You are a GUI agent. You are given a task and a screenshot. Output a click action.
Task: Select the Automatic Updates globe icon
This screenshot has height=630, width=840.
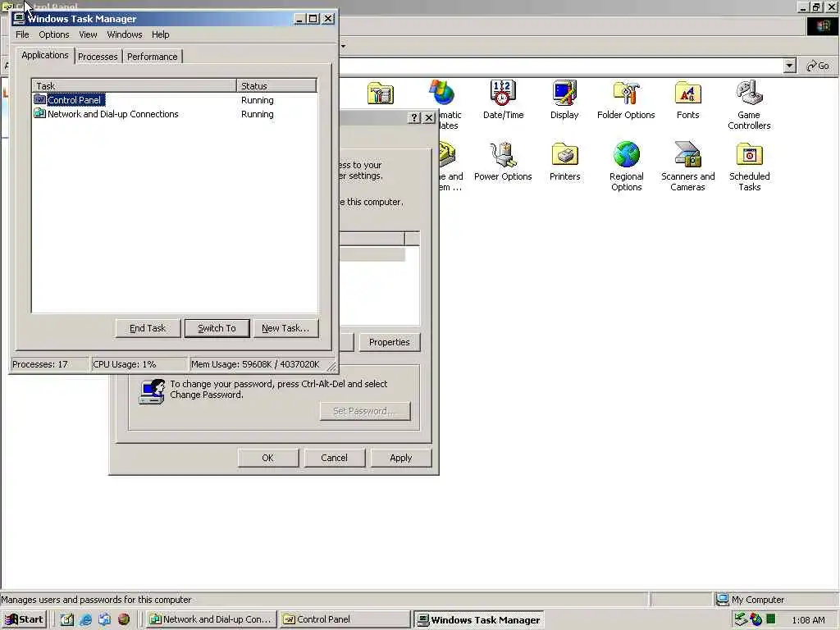[442, 94]
